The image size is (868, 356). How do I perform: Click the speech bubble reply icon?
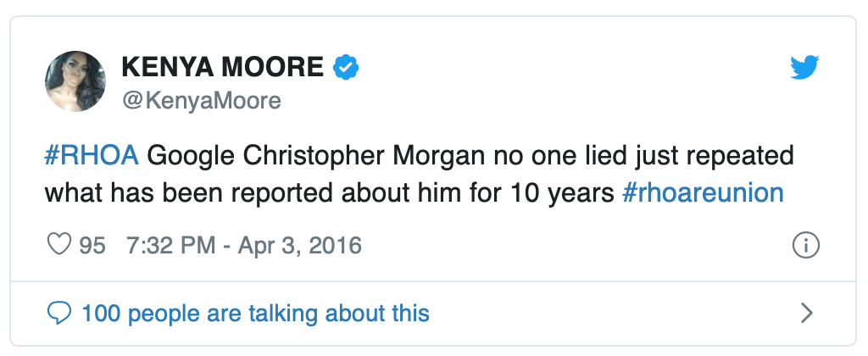58,314
